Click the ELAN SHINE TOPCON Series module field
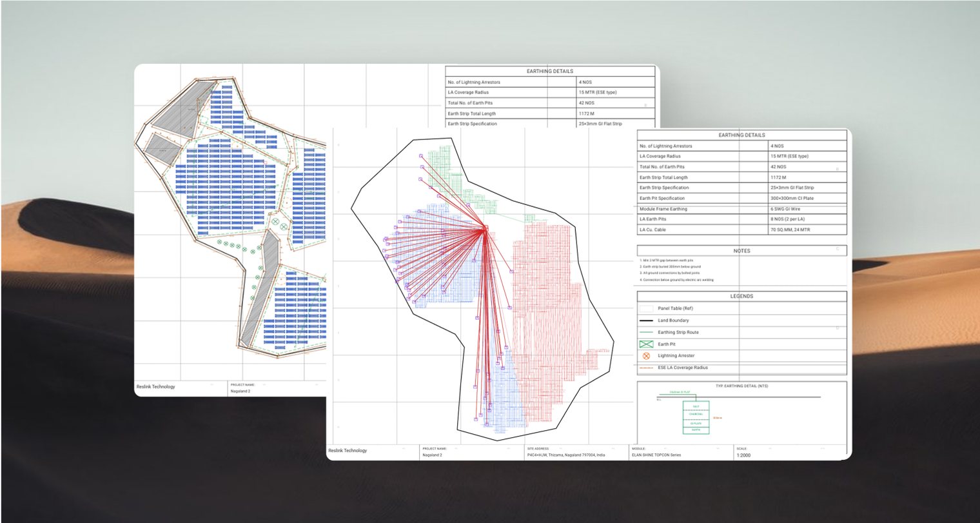This screenshot has width=980, height=523. [681, 452]
